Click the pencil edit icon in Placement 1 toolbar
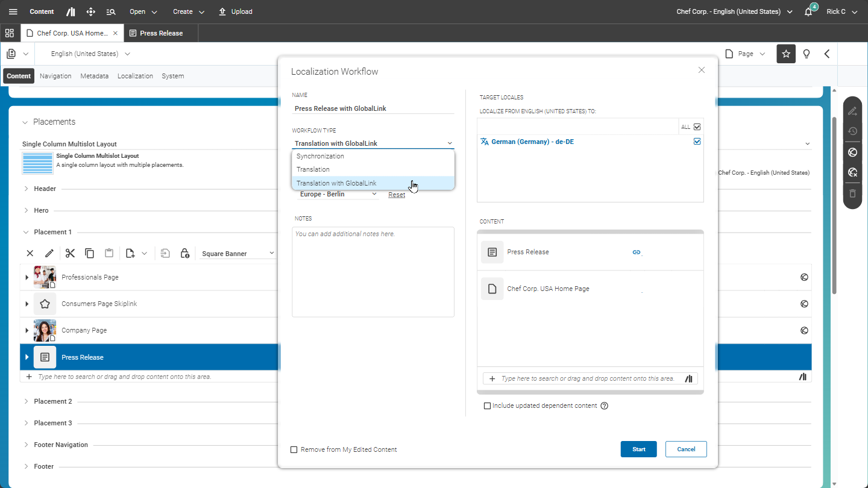 pyautogui.click(x=49, y=254)
